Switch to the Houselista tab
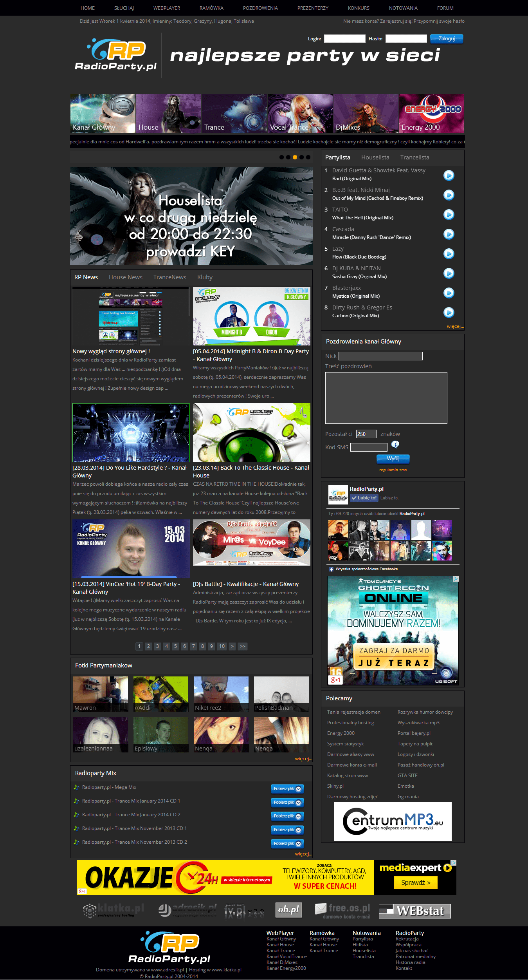Viewport: 528px width, 980px height. tap(375, 157)
